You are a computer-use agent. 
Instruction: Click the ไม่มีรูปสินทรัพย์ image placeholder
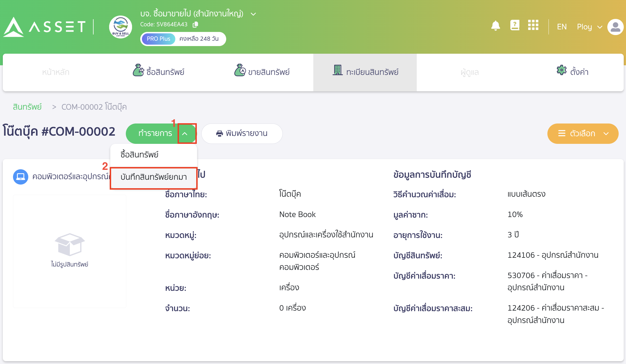pyautogui.click(x=70, y=252)
